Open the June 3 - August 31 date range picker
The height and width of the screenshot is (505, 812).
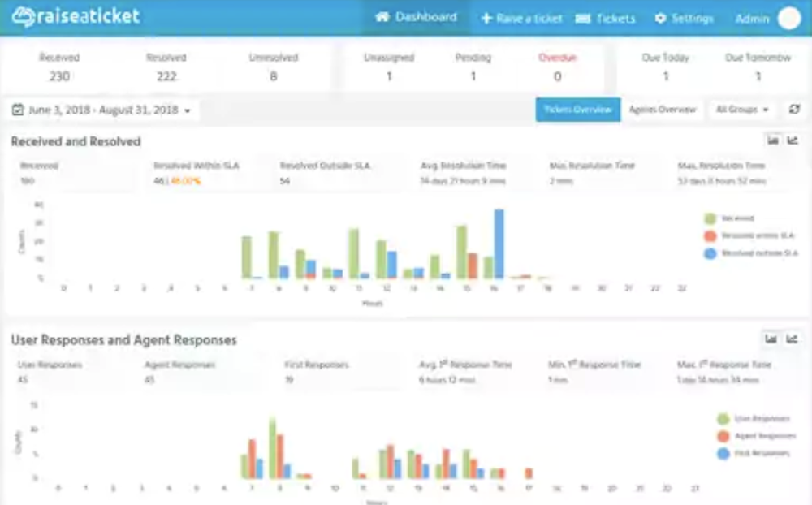(102, 110)
